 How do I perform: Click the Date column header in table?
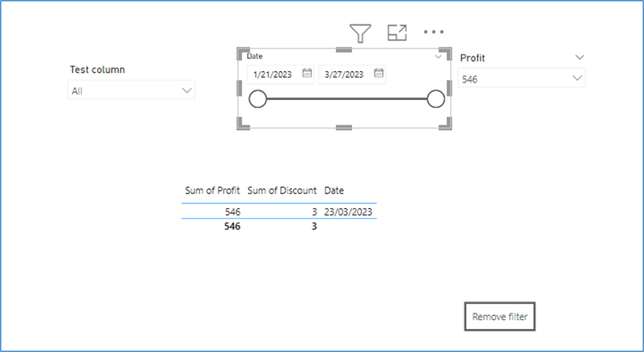pos(334,190)
